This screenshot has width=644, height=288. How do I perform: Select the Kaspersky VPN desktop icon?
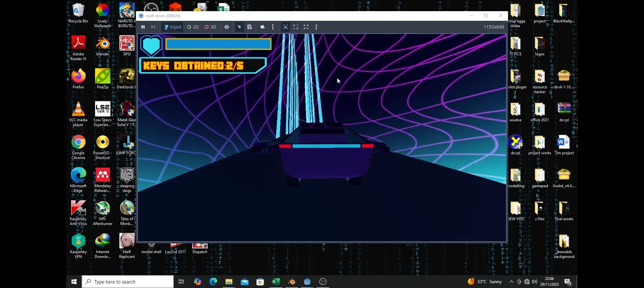[78, 246]
